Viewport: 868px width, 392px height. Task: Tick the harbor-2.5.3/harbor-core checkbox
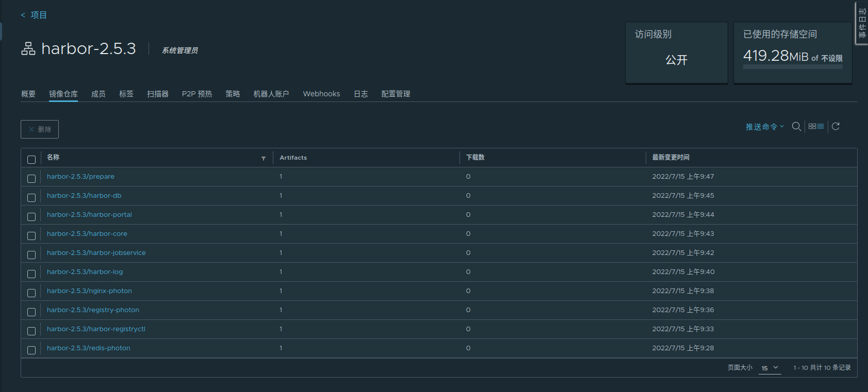pos(31,235)
